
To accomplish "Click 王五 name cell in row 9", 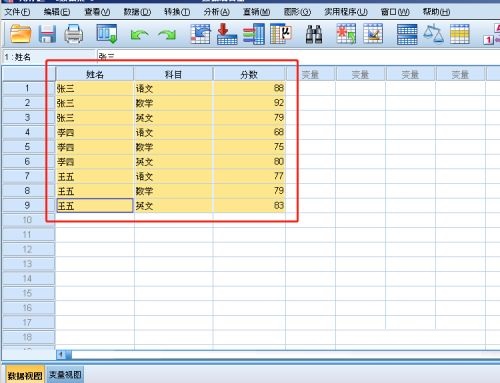I will tap(95, 206).
